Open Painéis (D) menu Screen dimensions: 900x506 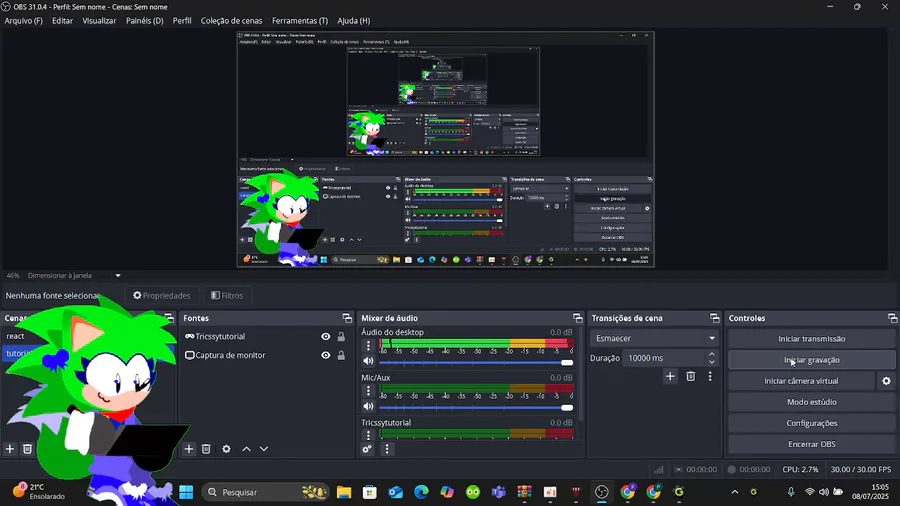coord(145,21)
